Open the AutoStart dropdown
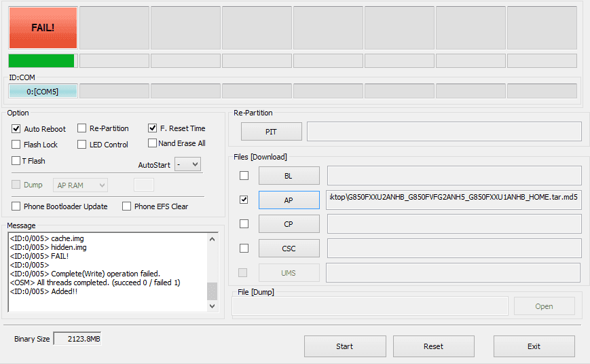This screenshot has width=590, height=364. point(188,164)
